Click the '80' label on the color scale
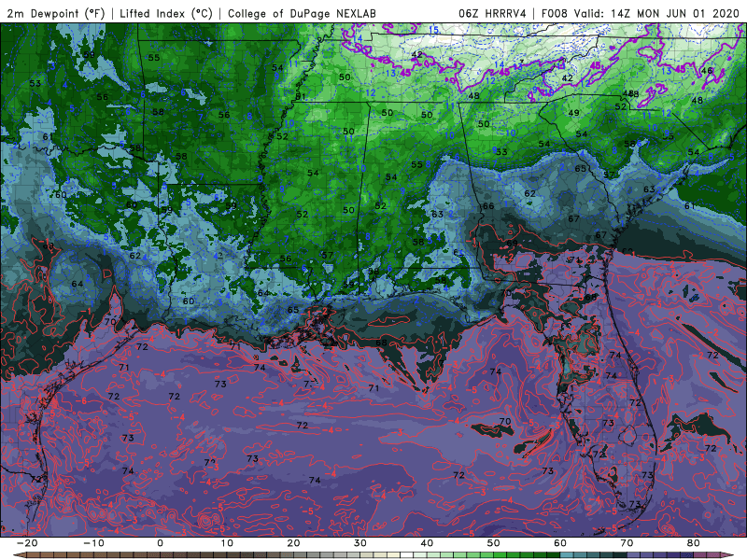This screenshot has height=560, width=747. 694,543
